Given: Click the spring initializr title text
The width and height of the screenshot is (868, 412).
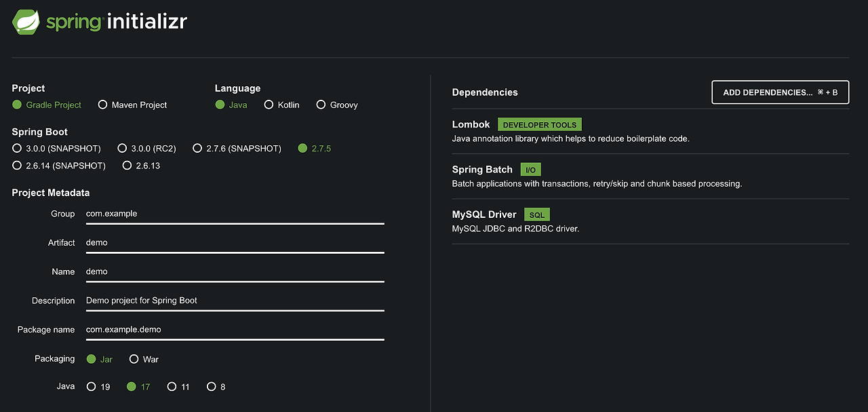Looking at the screenshot, I should tap(117, 22).
